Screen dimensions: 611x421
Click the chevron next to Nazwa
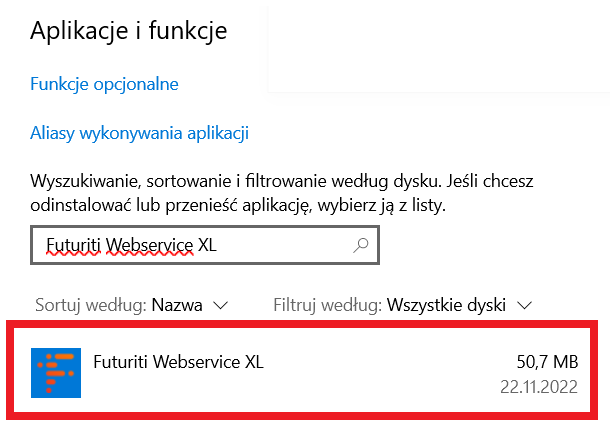click(x=221, y=304)
